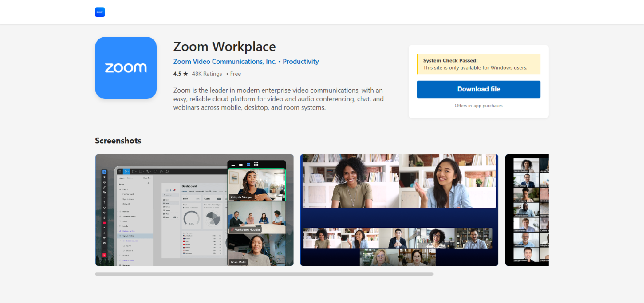Click the Zoom description paragraph
The height and width of the screenshot is (303, 644).
279,99
